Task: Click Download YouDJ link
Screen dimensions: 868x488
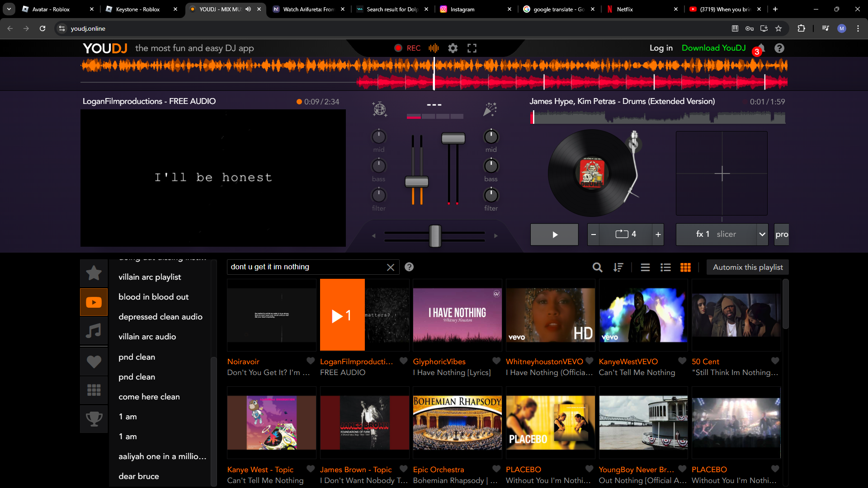Action: [713, 48]
